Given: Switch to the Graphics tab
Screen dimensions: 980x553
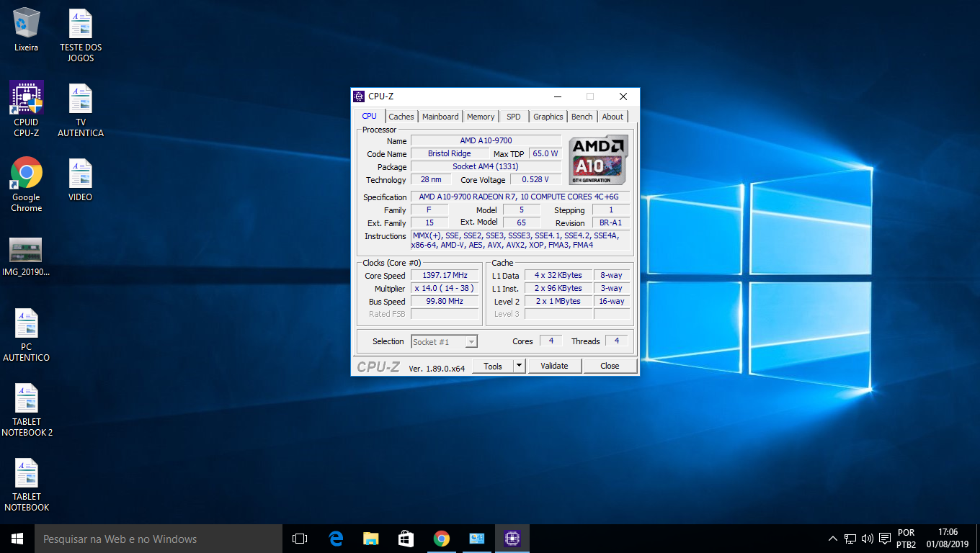Looking at the screenshot, I should coord(548,117).
